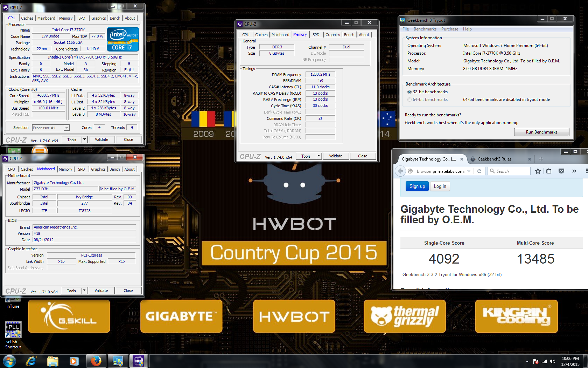Click Intel Core i7 logo in CPU-Z
This screenshot has height=368, width=588.
[123, 39]
